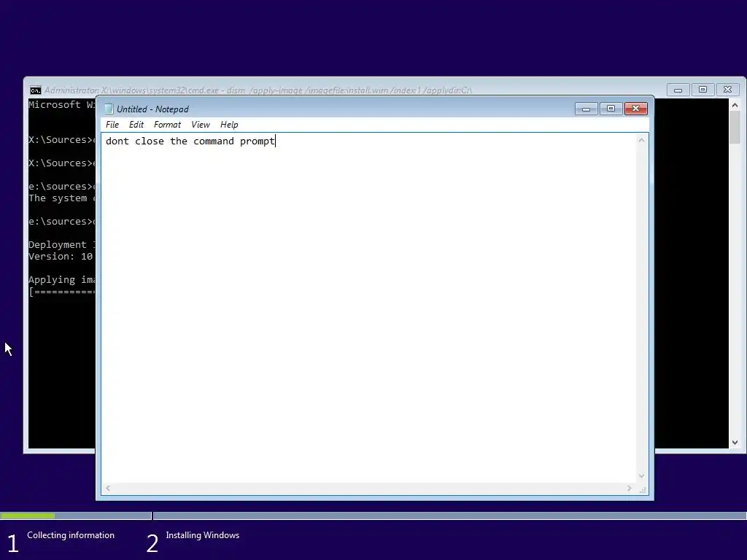
Task: Click 'Collecting information' step label
Action: coord(71,535)
